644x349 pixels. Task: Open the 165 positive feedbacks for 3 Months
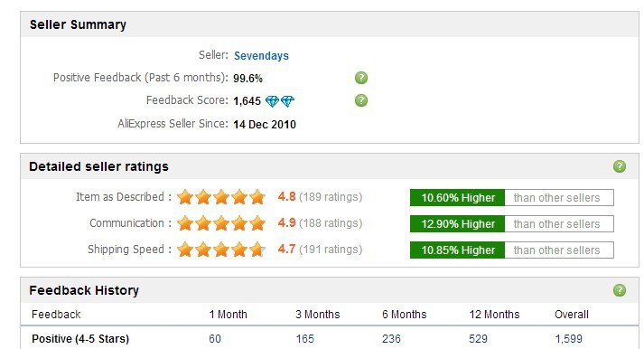(x=304, y=339)
